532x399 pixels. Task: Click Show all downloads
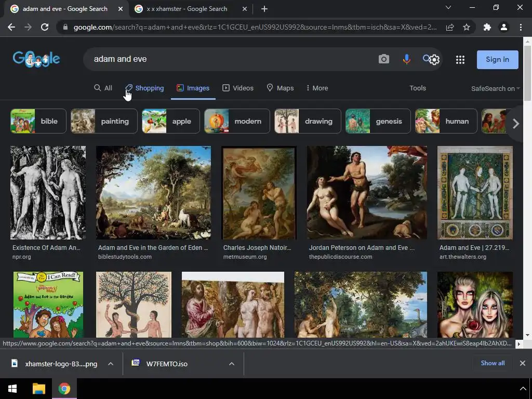[x=493, y=363]
